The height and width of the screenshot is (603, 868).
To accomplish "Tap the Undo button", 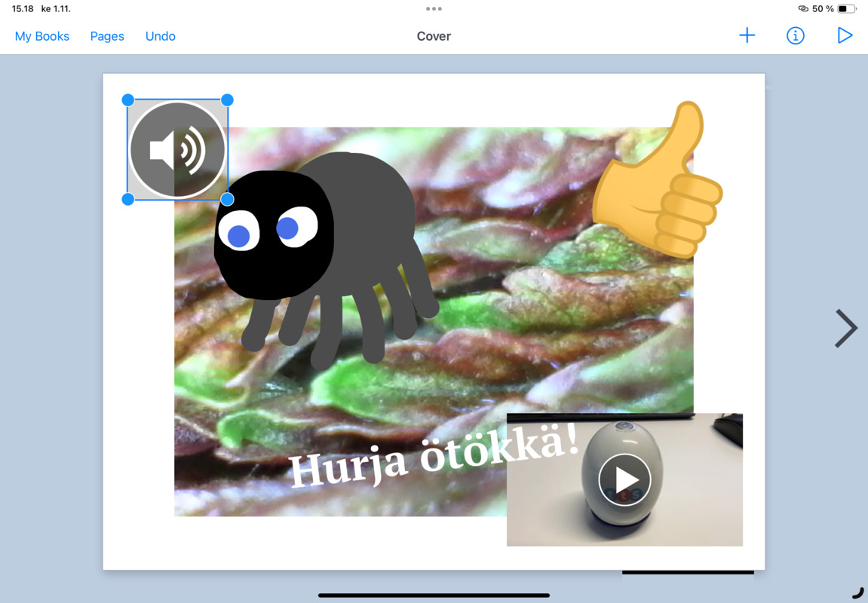I will point(161,36).
